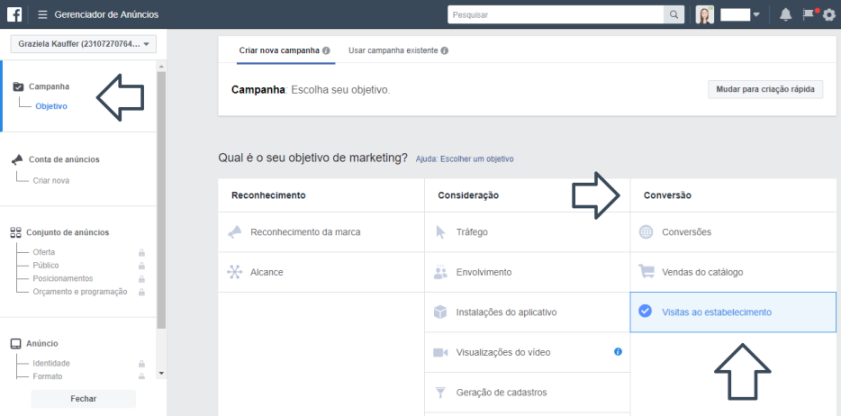Open the hamburger menu beside Gerenciador de Anúncios
Viewport: 841px width, 416px height.
pyautogui.click(x=43, y=14)
